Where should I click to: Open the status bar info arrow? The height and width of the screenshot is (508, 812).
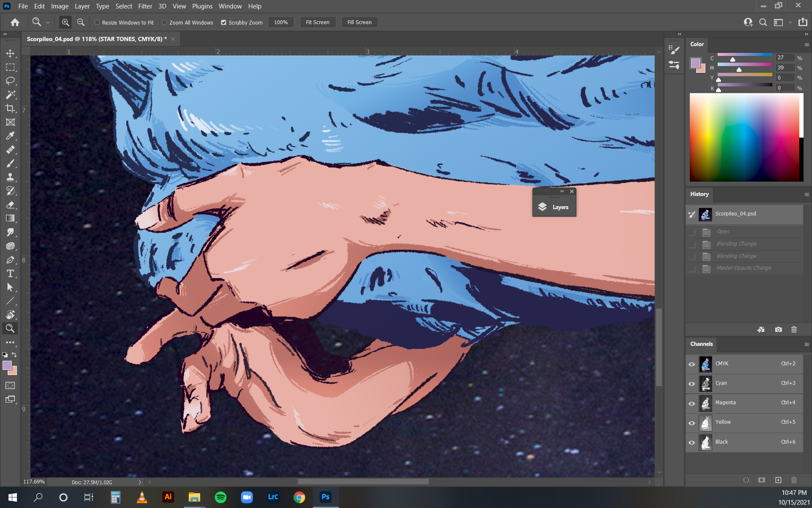pos(140,482)
